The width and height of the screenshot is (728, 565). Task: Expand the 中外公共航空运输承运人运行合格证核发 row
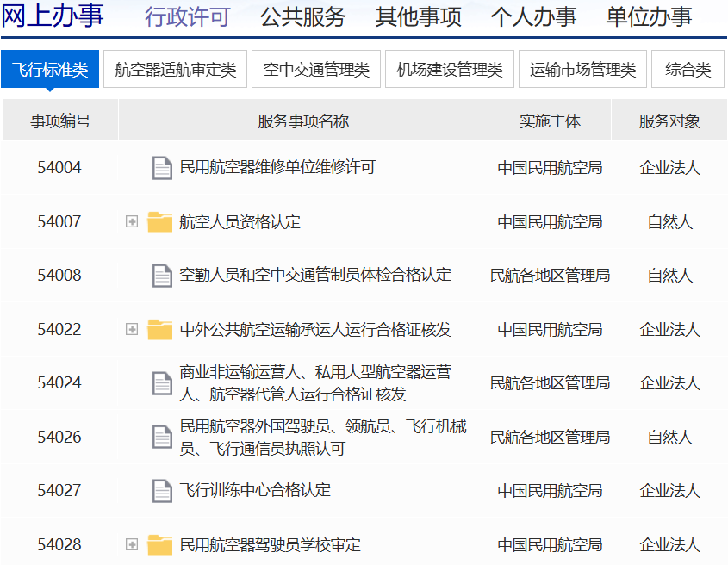132,329
